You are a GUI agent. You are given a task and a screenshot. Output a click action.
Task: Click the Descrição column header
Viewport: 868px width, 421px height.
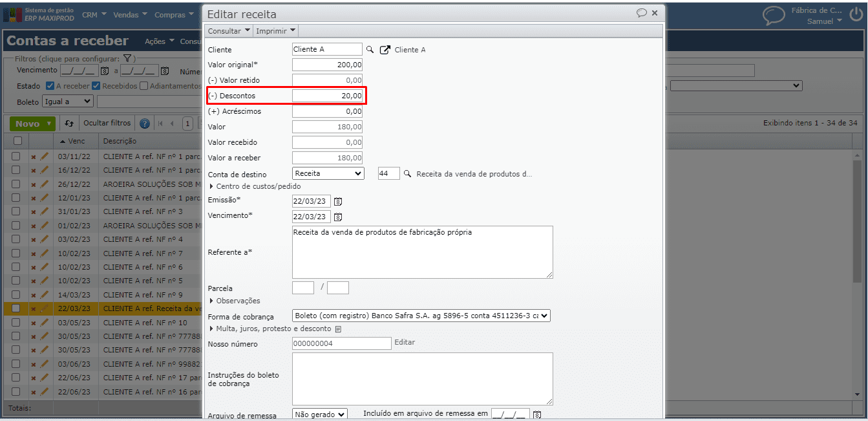pyautogui.click(x=120, y=141)
